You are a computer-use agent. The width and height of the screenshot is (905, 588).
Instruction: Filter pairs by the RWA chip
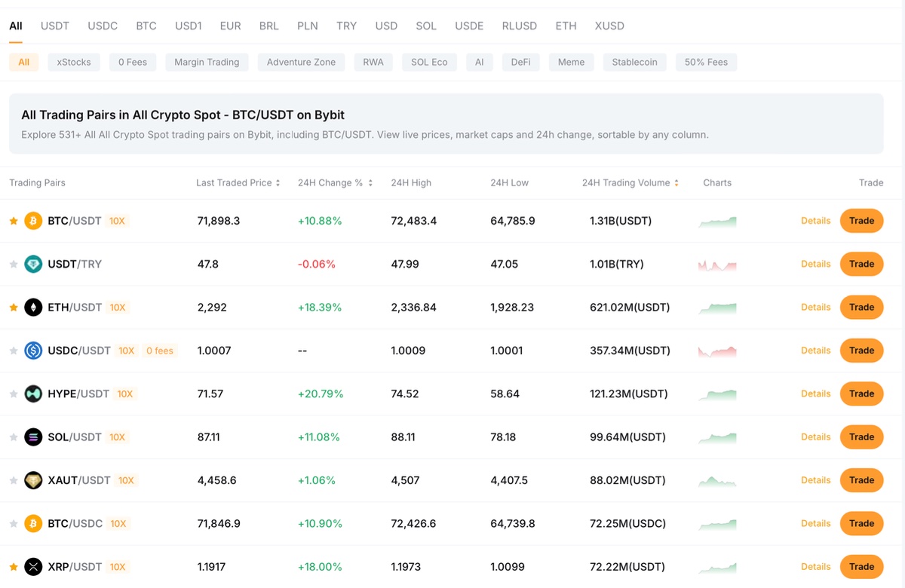click(373, 62)
